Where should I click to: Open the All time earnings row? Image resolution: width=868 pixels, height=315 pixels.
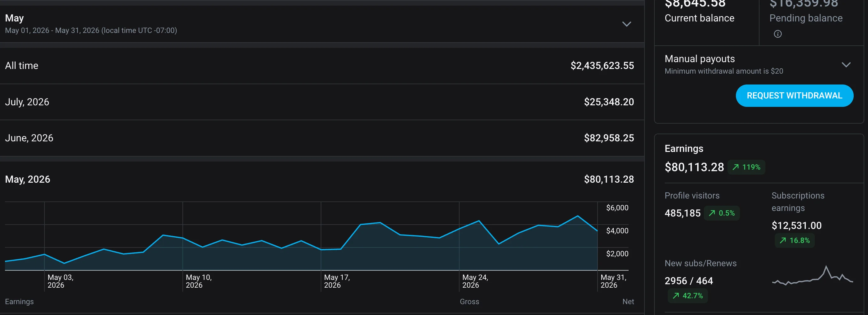point(322,66)
